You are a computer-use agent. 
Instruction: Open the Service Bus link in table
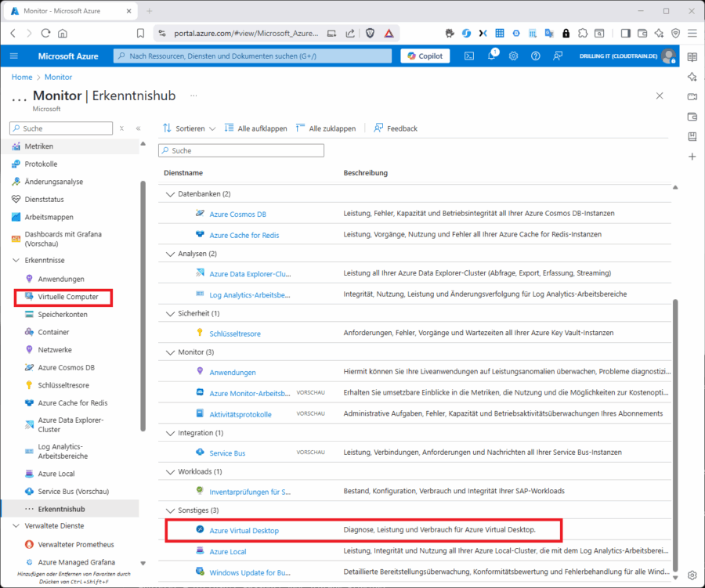(x=227, y=453)
